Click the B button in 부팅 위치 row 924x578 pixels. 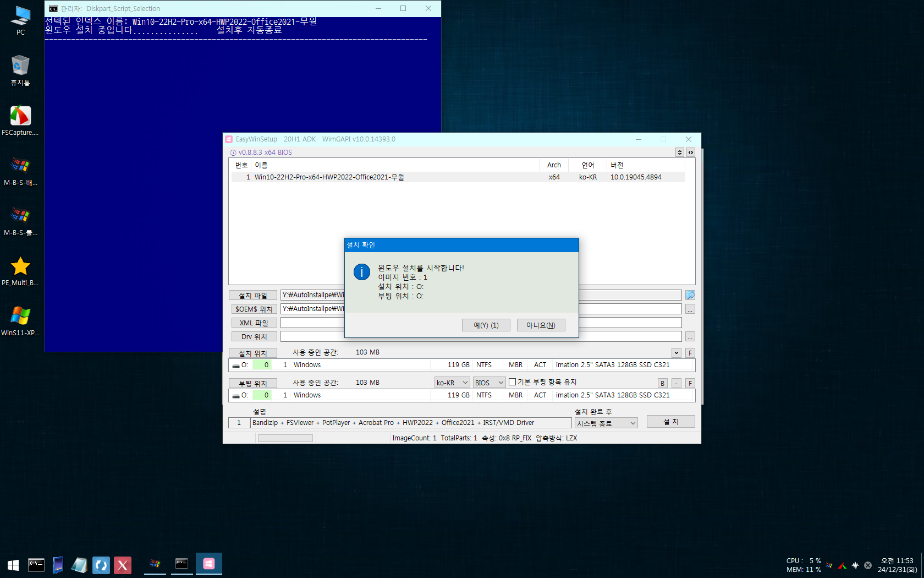663,384
